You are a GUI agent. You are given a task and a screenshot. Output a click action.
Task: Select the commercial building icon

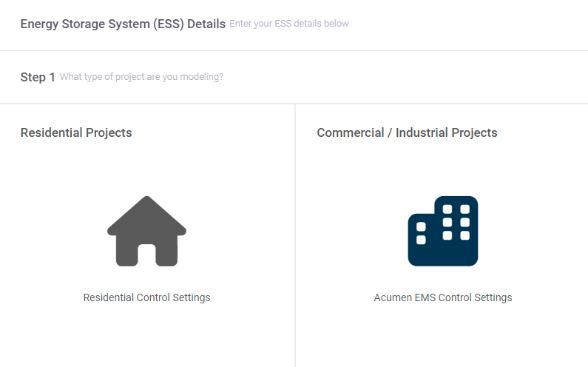[443, 231]
